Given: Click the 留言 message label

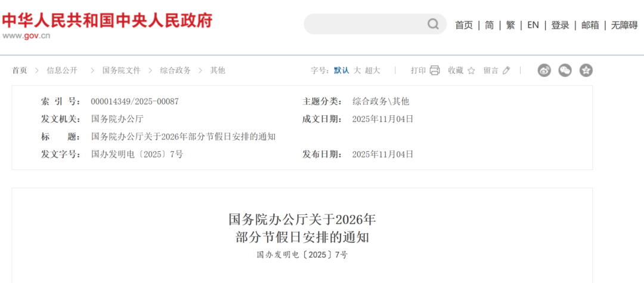Looking at the screenshot, I should coord(491,70).
